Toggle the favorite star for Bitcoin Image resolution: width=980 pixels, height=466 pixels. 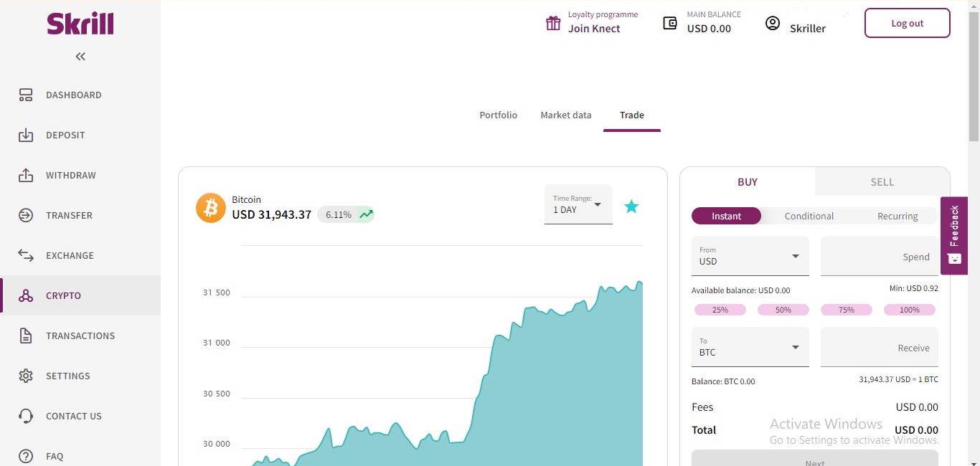click(631, 206)
